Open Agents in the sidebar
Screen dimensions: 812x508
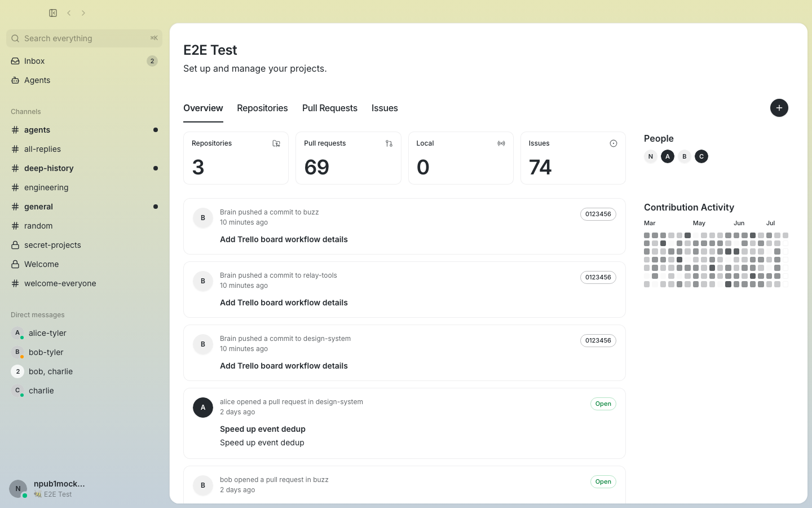[84, 80]
